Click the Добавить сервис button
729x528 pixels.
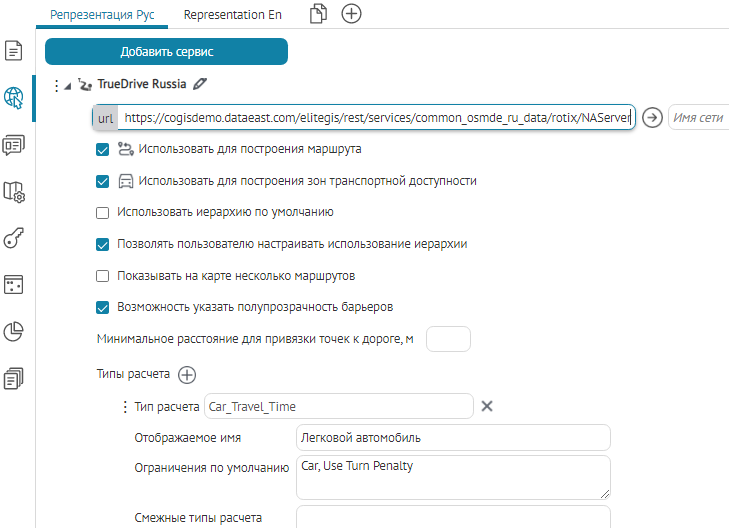pos(166,51)
